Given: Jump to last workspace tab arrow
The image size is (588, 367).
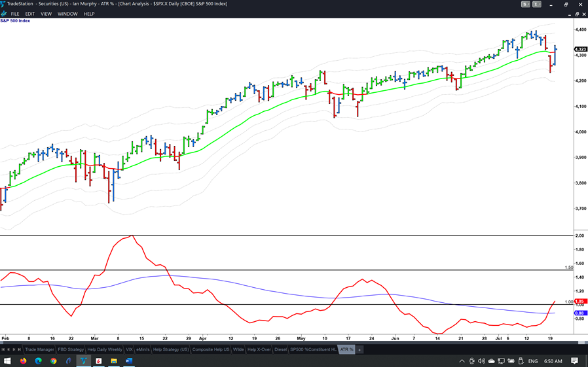Looking at the screenshot, I should pos(19,349).
